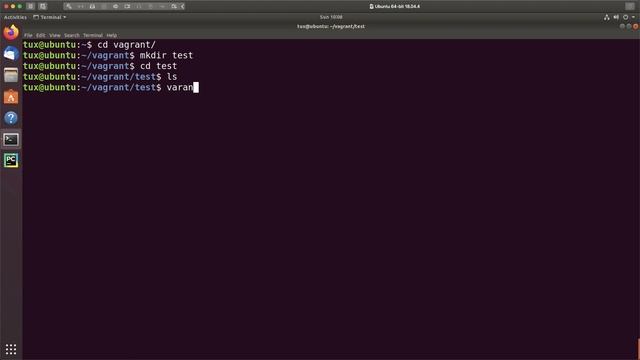The image size is (640, 360).
Task: Click the VM toolbar back chevron
Action: click(x=182, y=6)
